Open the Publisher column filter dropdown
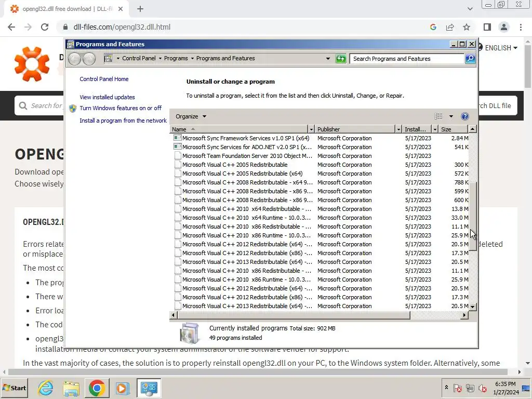 coord(398,129)
